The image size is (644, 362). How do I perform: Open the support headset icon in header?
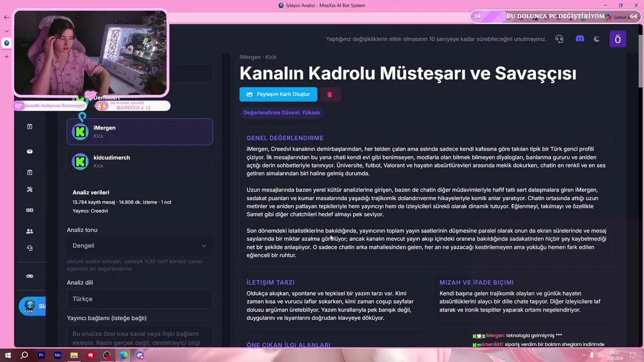coord(559,39)
